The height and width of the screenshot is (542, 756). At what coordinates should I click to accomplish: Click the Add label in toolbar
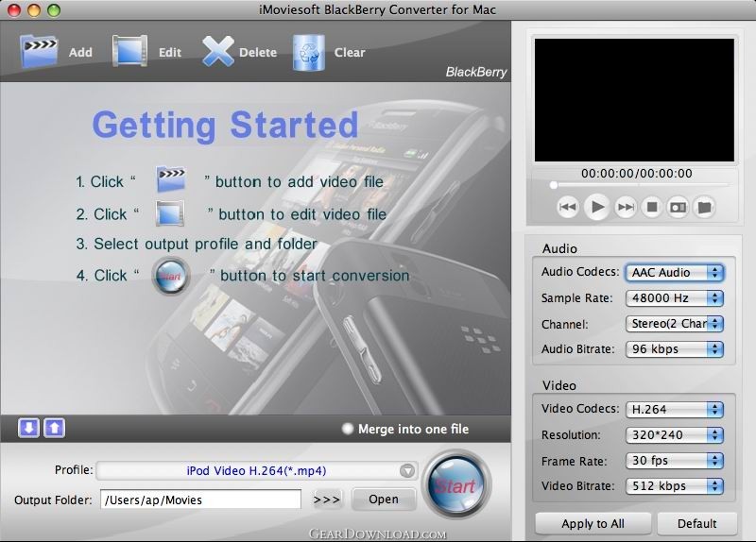coord(80,52)
